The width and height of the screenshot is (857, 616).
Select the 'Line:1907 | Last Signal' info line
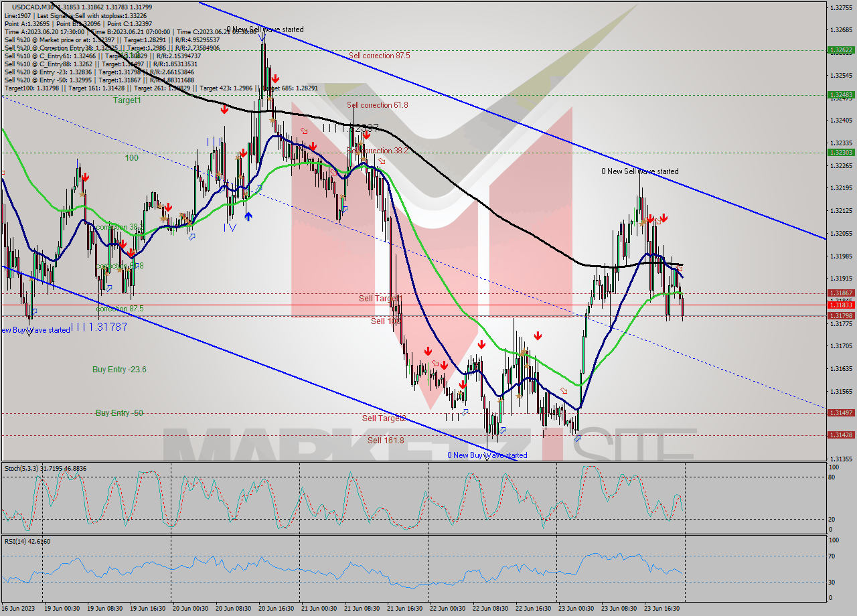coord(75,15)
